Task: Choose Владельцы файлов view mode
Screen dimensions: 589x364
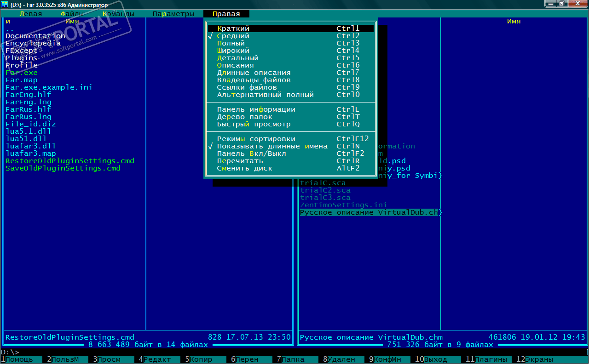Action: [x=290, y=80]
